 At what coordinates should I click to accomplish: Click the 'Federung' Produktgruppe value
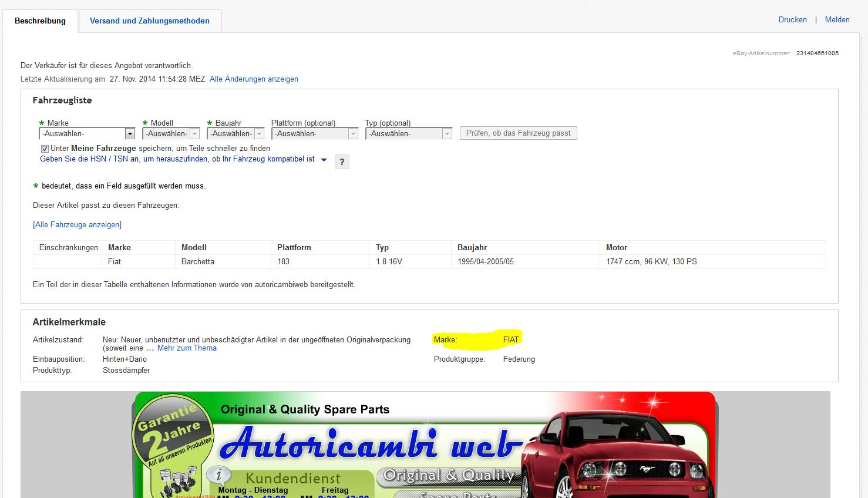click(x=519, y=359)
